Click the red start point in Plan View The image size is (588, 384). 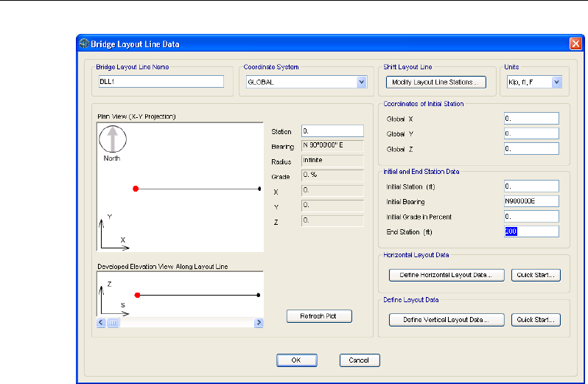point(136,189)
